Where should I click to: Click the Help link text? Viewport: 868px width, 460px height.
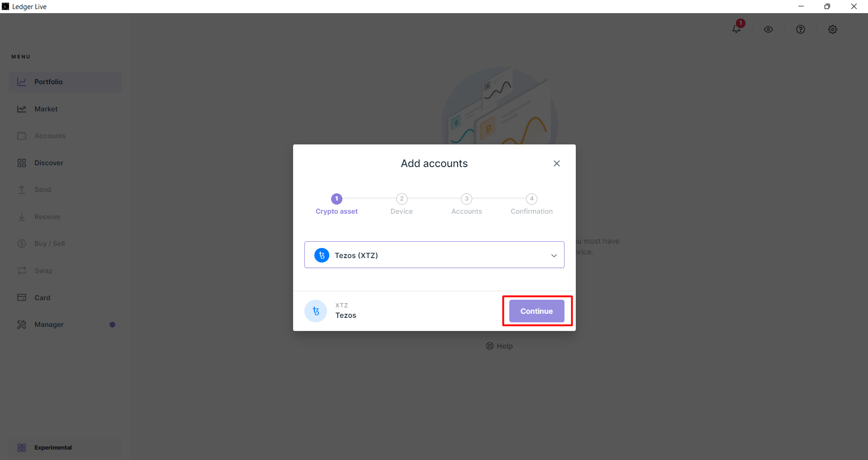505,346
